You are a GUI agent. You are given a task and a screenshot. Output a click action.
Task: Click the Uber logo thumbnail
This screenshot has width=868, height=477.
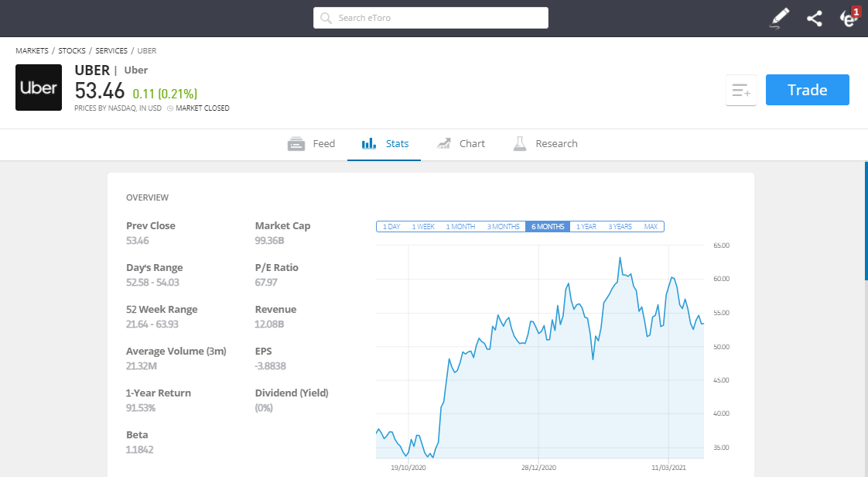tap(39, 87)
